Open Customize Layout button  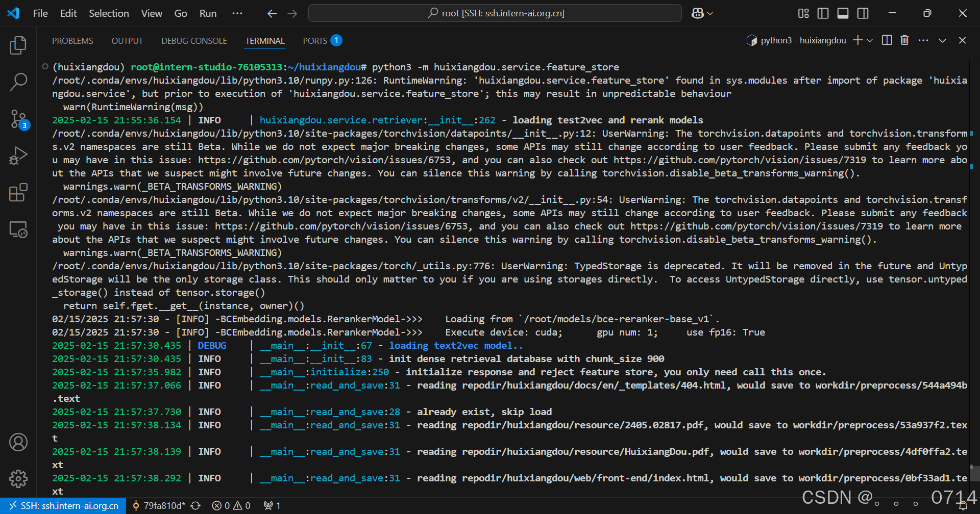click(x=803, y=13)
